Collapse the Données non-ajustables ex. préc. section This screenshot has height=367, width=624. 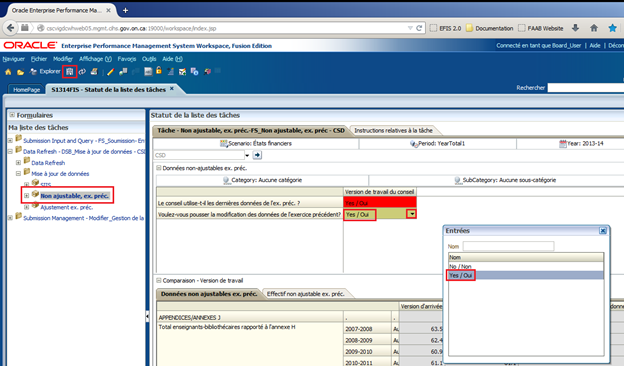(x=158, y=168)
